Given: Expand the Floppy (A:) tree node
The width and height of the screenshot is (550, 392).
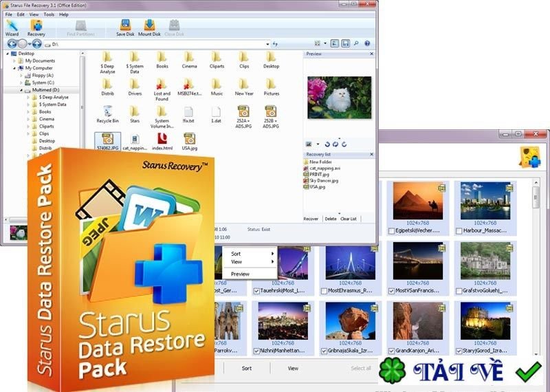Looking at the screenshot, I should click(21, 76).
